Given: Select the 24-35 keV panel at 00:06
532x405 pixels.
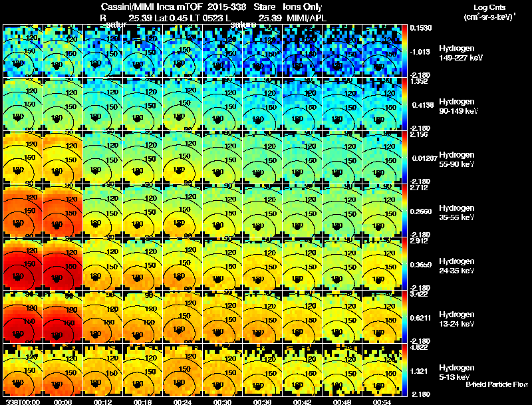Looking at the screenshot, I should click(63, 263).
